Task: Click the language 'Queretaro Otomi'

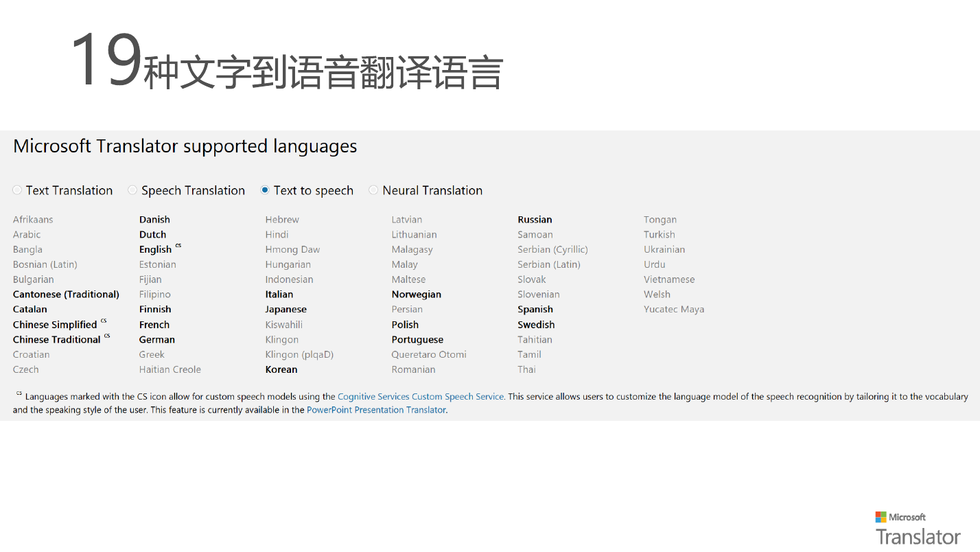Action: [429, 355]
